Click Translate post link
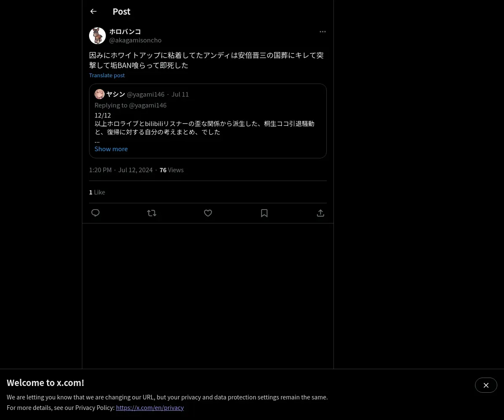The height and width of the screenshot is (420, 504). click(107, 75)
